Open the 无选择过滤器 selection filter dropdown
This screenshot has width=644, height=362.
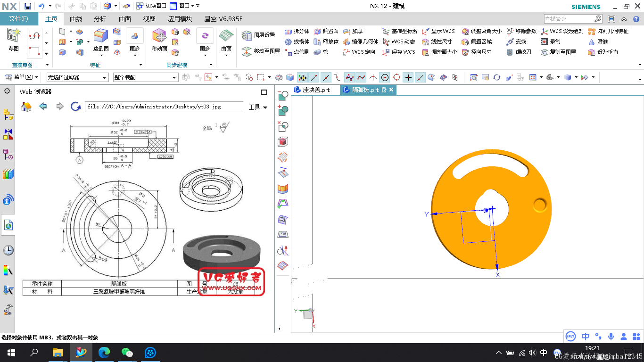tap(77, 77)
